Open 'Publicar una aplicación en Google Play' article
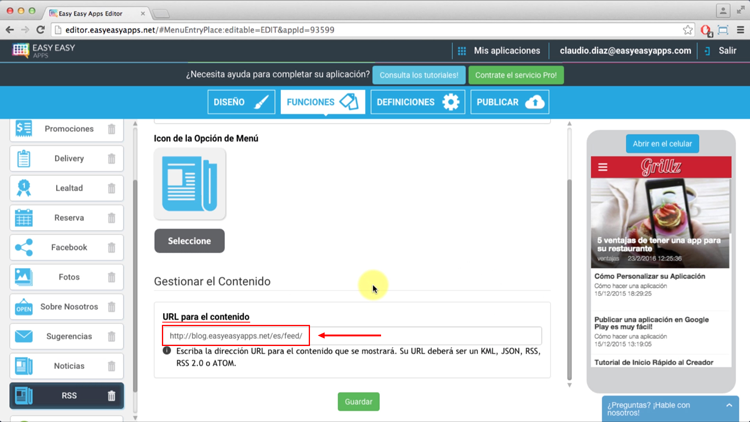750x422 pixels. [651, 323]
